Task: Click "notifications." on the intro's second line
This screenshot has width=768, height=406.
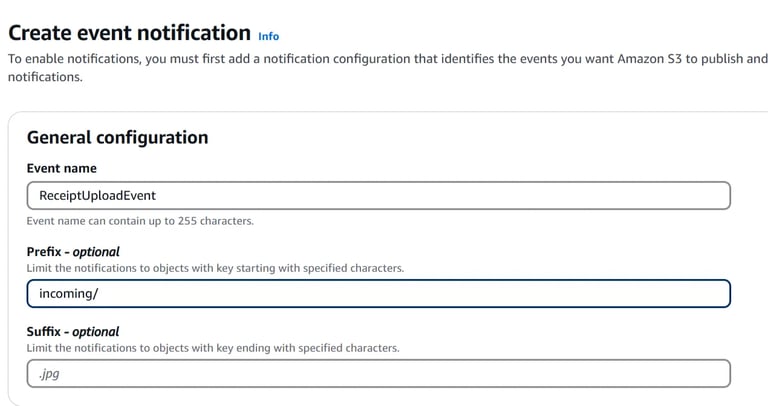Action: pos(45,77)
